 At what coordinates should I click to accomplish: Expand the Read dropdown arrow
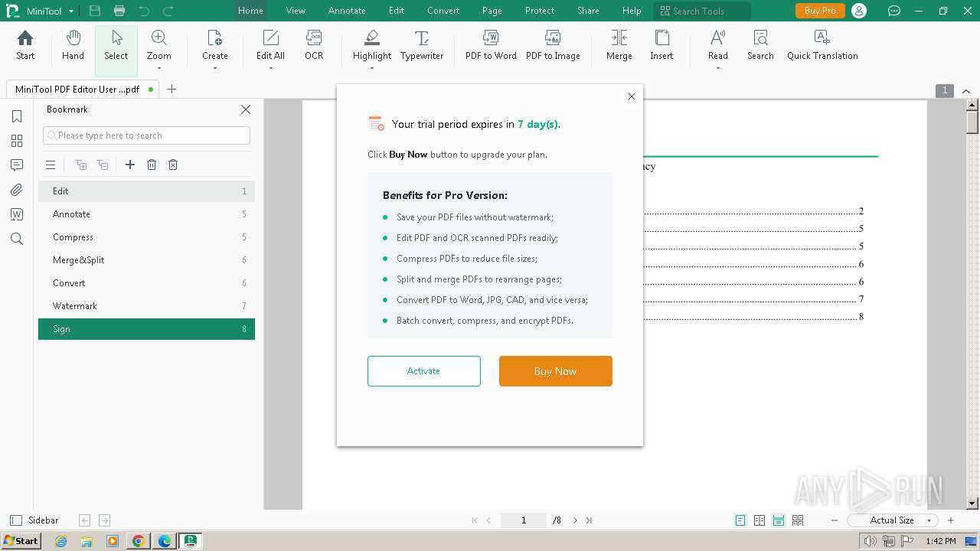(718, 69)
